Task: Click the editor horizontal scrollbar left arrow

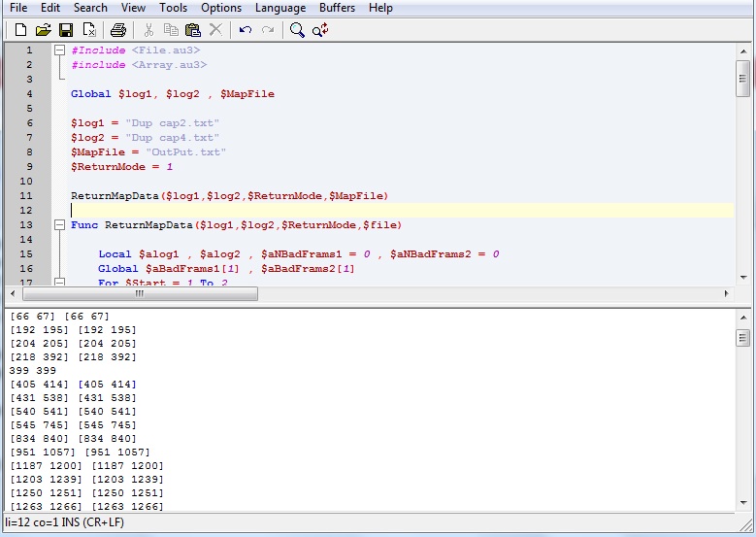Action: pos(13,293)
